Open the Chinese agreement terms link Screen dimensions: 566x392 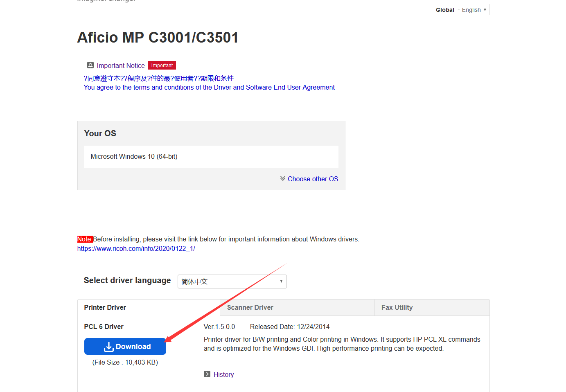coord(159,78)
